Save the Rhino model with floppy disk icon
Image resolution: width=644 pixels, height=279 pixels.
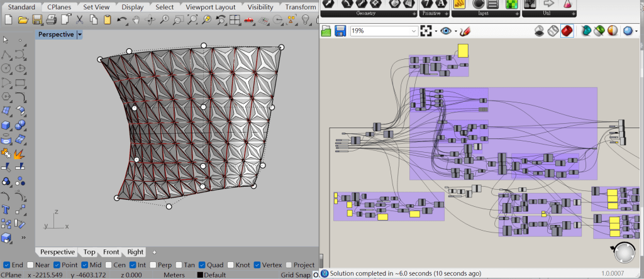pos(37,19)
